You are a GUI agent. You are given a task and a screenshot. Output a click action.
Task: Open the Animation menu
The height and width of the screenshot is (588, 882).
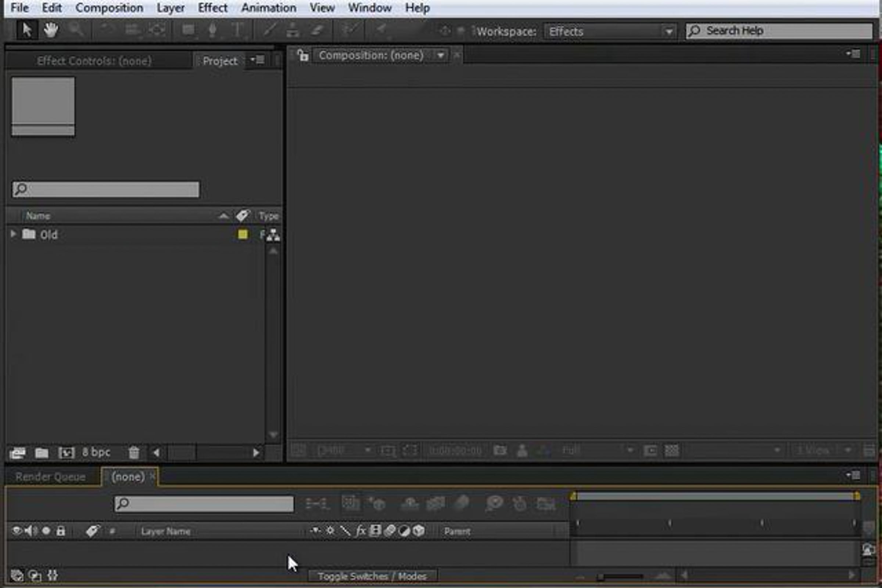269,8
